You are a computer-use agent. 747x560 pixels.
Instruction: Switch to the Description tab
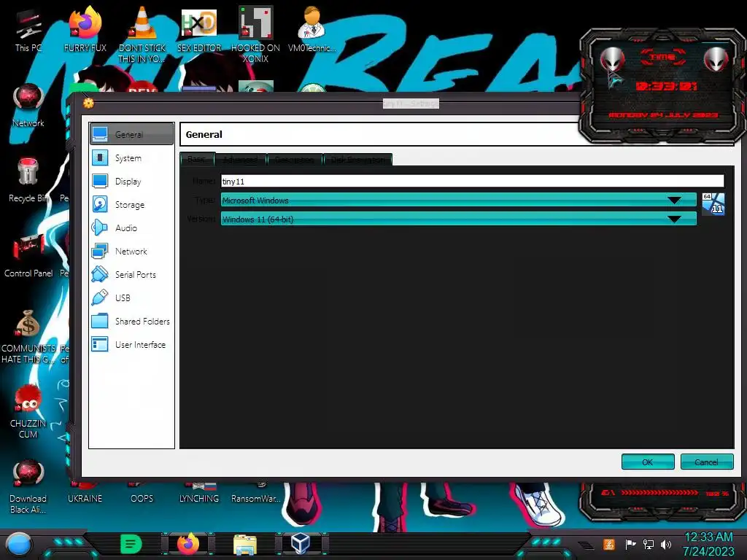coord(295,160)
